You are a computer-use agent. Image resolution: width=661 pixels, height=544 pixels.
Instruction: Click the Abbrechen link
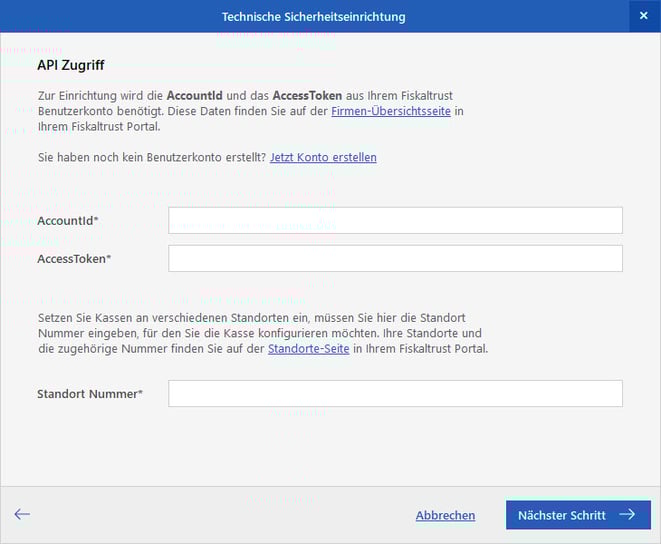coord(445,515)
